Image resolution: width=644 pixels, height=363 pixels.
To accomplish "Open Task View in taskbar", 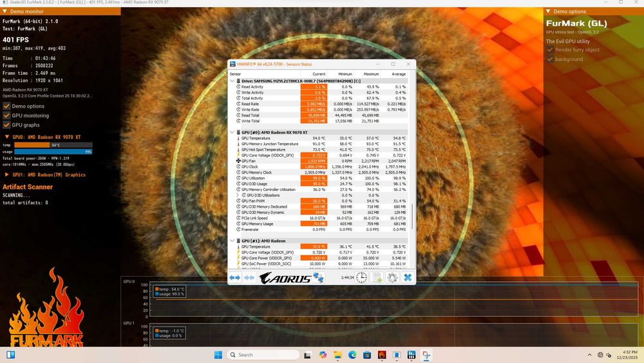I will pyautogui.click(x=307, y=355).
